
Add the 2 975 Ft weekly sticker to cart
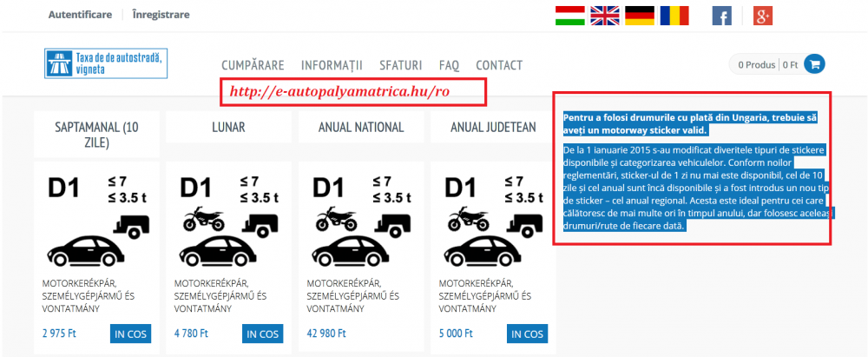[130, 334]
